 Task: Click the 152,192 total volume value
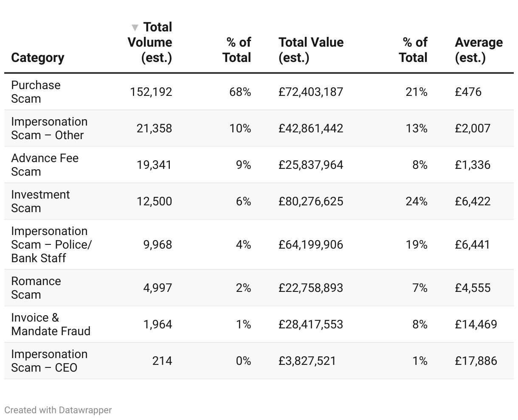pyautogui.click(x=151, y=92)
